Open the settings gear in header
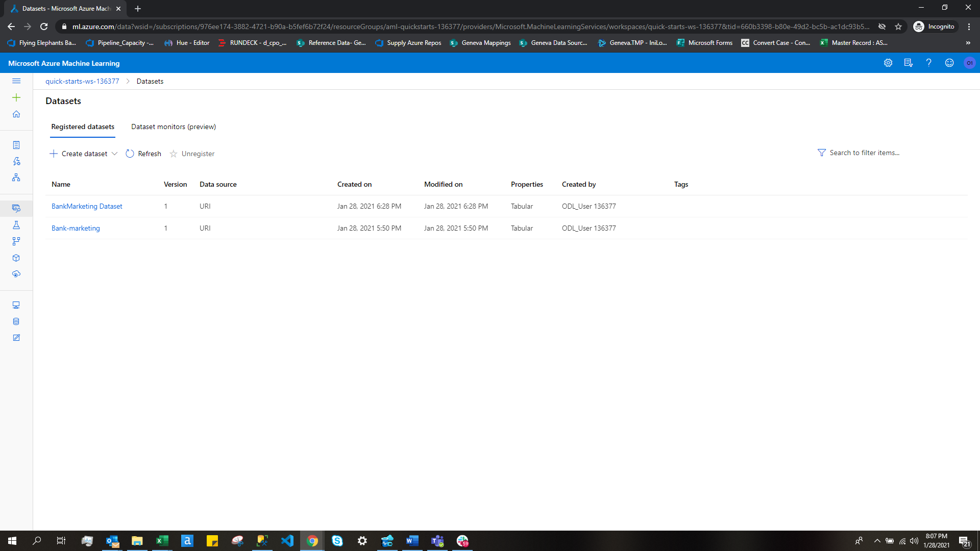Image resolution: width=980 pixels, height=551 pixels. click(x=888, y=63)
